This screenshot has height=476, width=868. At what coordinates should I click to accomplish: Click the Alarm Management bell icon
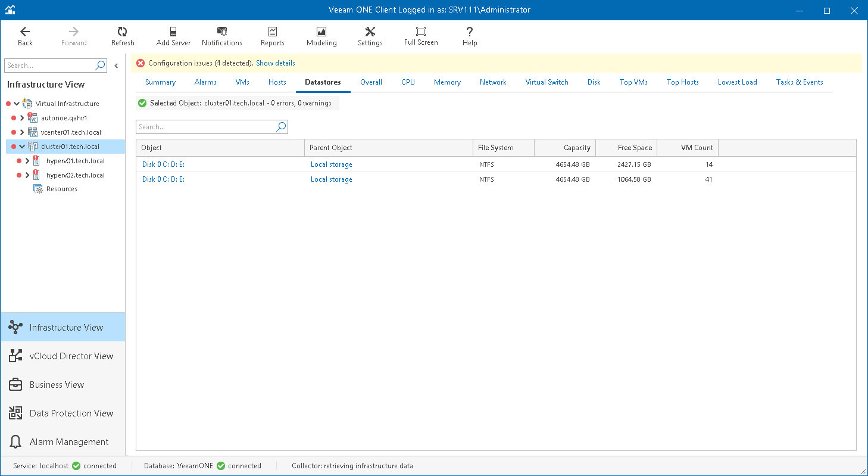[x=15, y=441]
